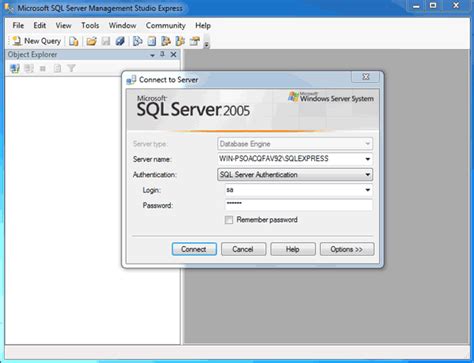The image size is (474, 363).
Task: Click the server name text WIN-PSOACQFAV92\SQLEXPRESS
Action: click(x=274, y=159)
